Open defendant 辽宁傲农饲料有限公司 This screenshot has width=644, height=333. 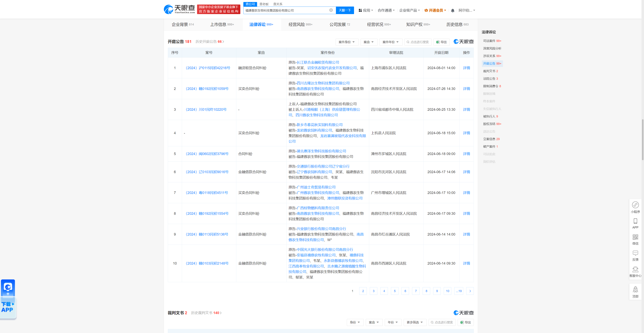tap(314, 172)
